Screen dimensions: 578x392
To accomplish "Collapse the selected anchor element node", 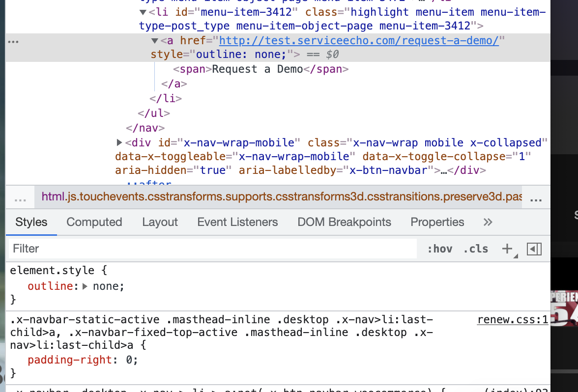I will (x=155, y=41).
